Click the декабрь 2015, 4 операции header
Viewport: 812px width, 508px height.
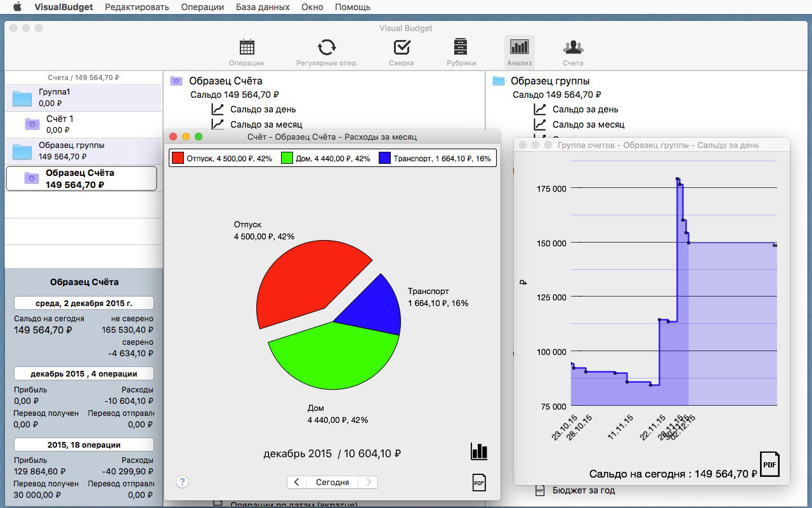(x=84, y=373)
